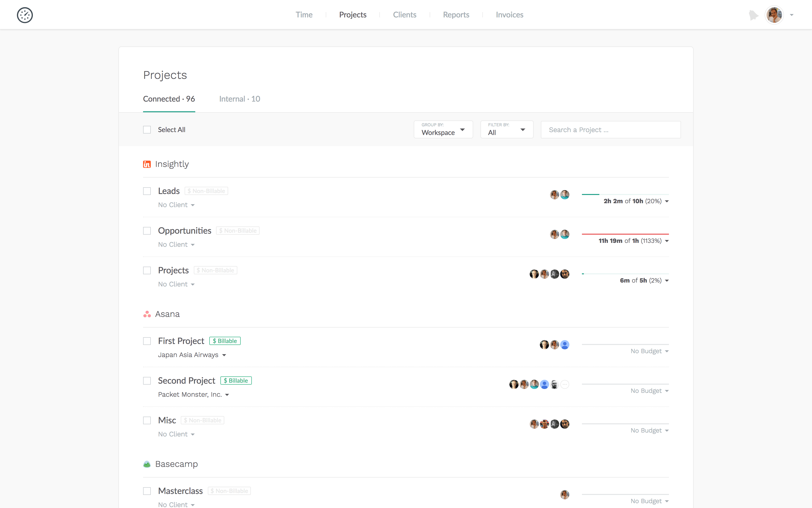Click the first avatar on Projects row
Viewport: 812px width, 508px height.
534,274
